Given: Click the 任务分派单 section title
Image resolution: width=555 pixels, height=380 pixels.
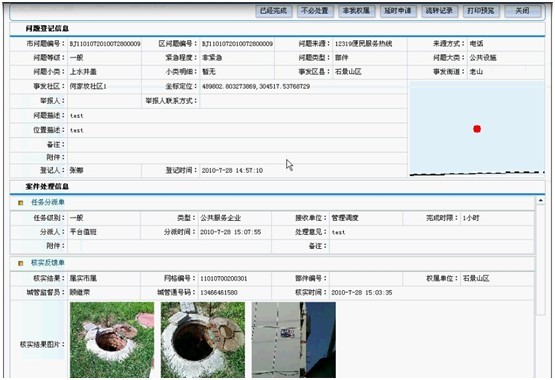Looking at the screenshot, I should coord(48,202).
